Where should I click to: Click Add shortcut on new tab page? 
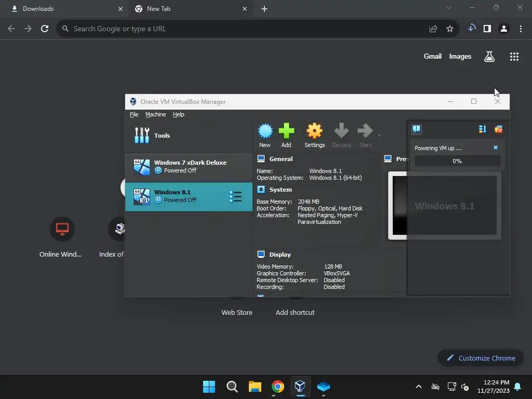[295, 312]
